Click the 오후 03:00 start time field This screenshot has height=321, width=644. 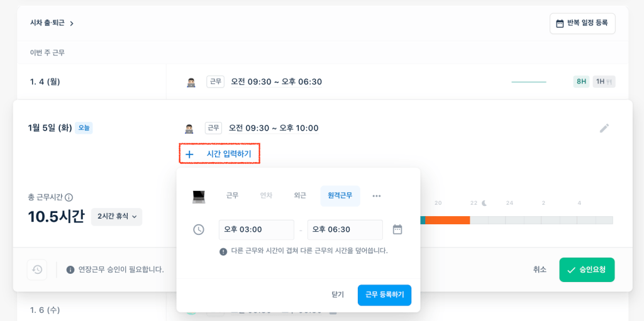(x=257, y=229)
